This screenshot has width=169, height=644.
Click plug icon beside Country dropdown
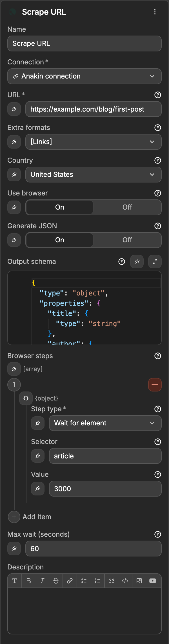14,175
